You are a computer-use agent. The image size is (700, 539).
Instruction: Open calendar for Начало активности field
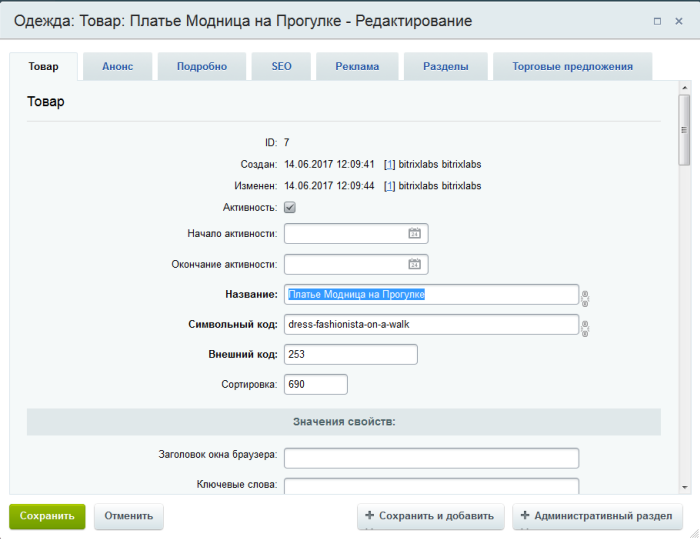[x=414, y=233]
